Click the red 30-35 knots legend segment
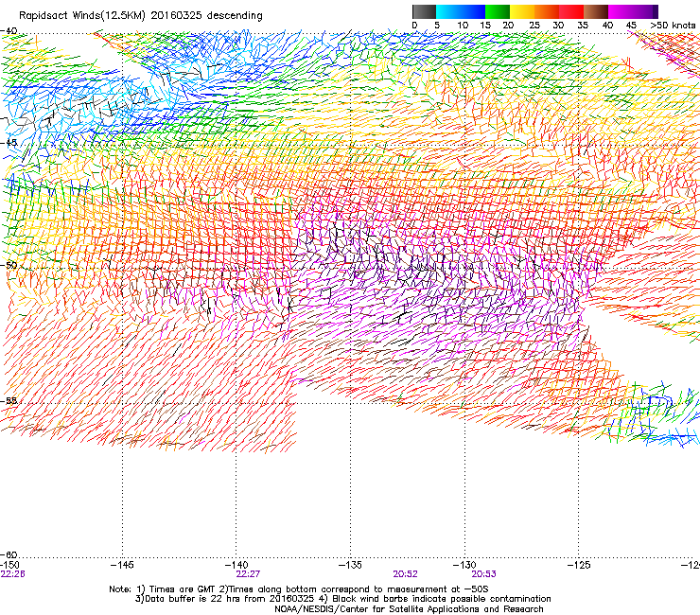 (571, 11)
